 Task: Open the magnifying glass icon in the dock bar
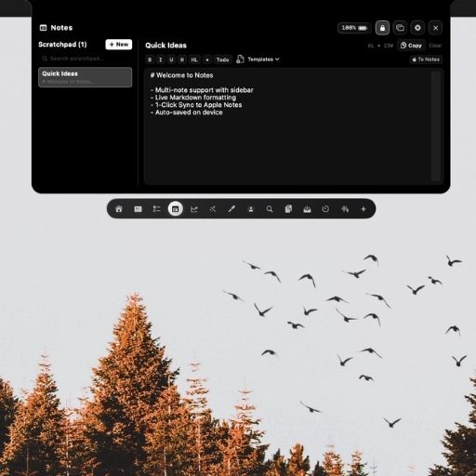tap(270, 209)
